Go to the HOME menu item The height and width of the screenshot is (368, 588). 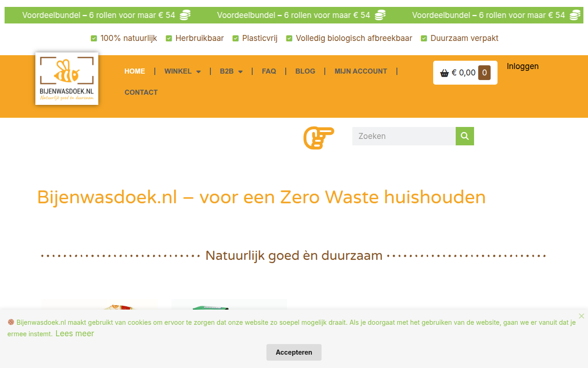(x=135, y=71)
